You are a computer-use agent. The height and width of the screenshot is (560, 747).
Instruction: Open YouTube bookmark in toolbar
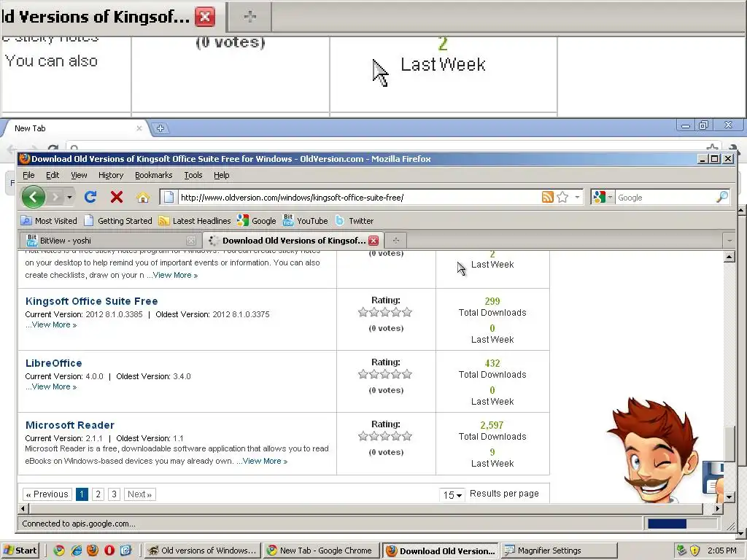pyautogui.click(x=306, y=221)
